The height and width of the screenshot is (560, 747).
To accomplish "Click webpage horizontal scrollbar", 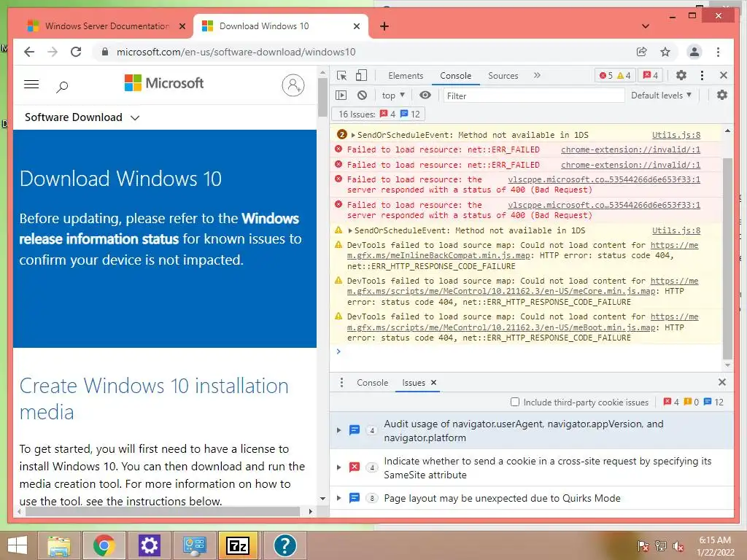I will point(163,511).
